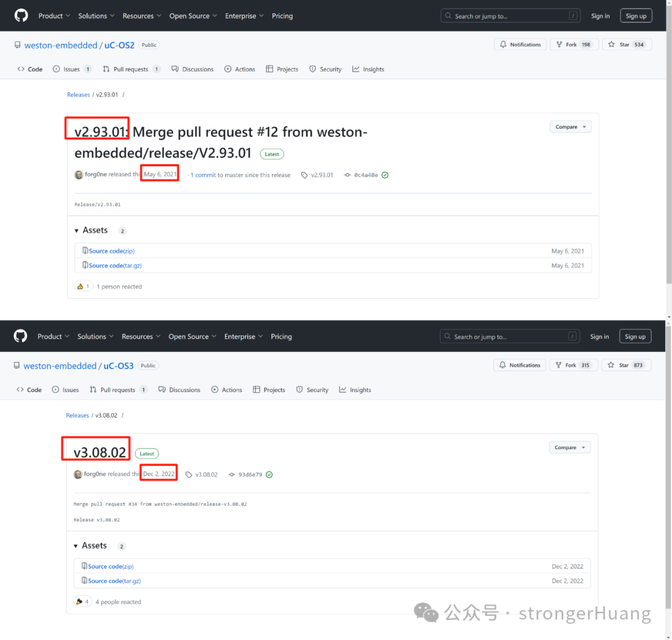Open Solutions menu in uC-OS3 page header
The height and width of the screenshot is (640, 672).
[x=95, y=336]
